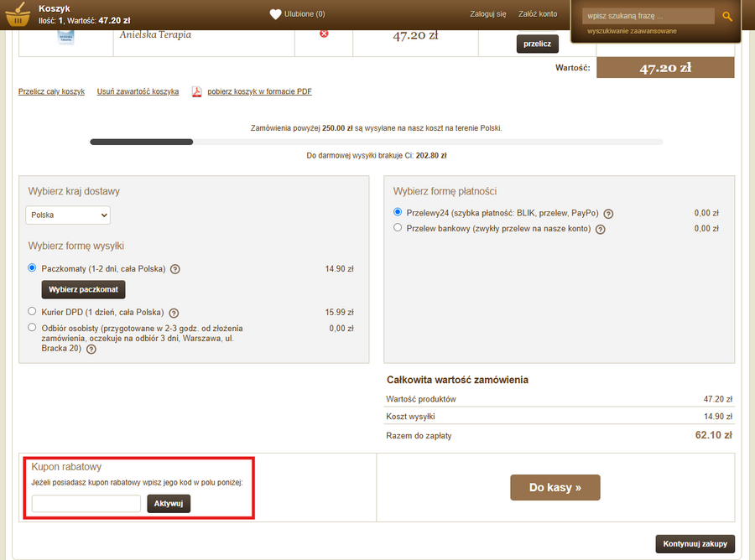Image resolution: width=755 pixels, height=560 pixels.
Task: Click help icon next to Przelewy24
Action: pyautogui.click(x=608, y=214)
